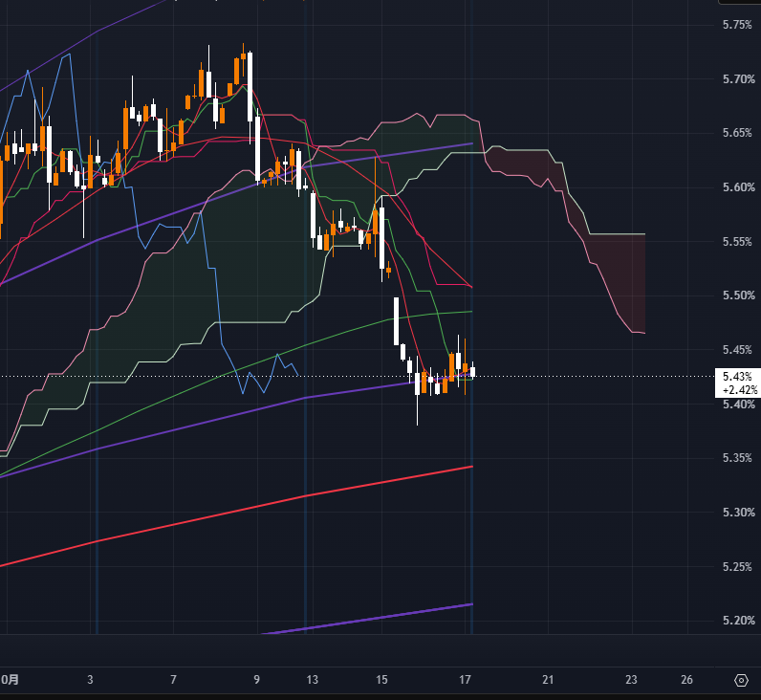The image size is (761, 700).
Task: Click date label 9 on time axis
Action: (257, 680)
